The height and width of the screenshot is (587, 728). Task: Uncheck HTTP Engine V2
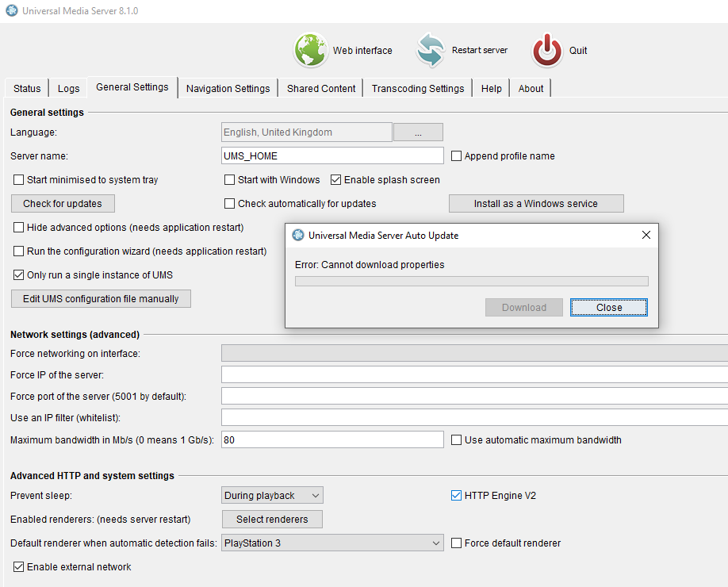tap(457, 496)
